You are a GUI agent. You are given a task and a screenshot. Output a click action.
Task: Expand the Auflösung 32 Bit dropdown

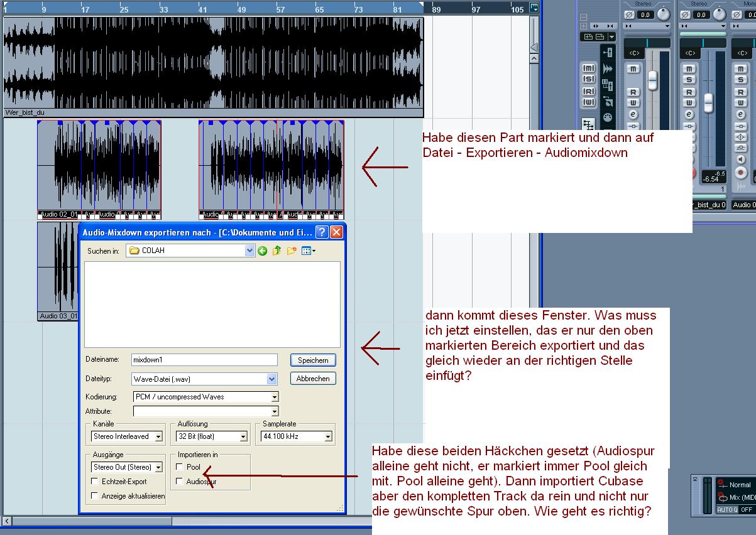[x=243, y=436]
